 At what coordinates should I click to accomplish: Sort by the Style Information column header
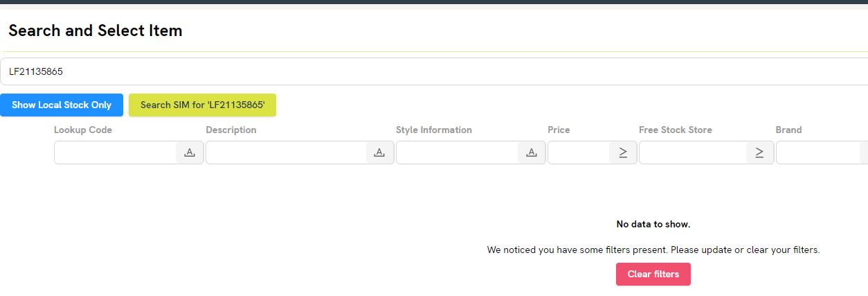point(434,130)
